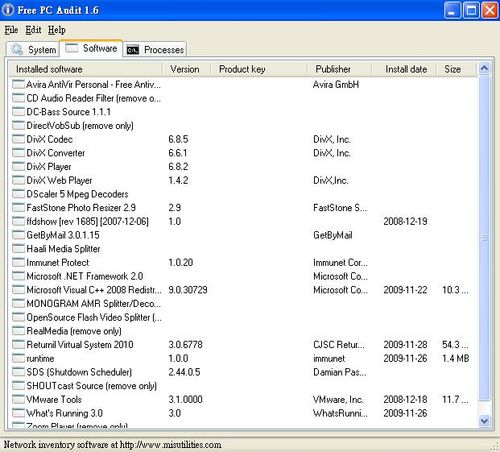
Task: Sort by Size column header
Action: pos(456,69)
